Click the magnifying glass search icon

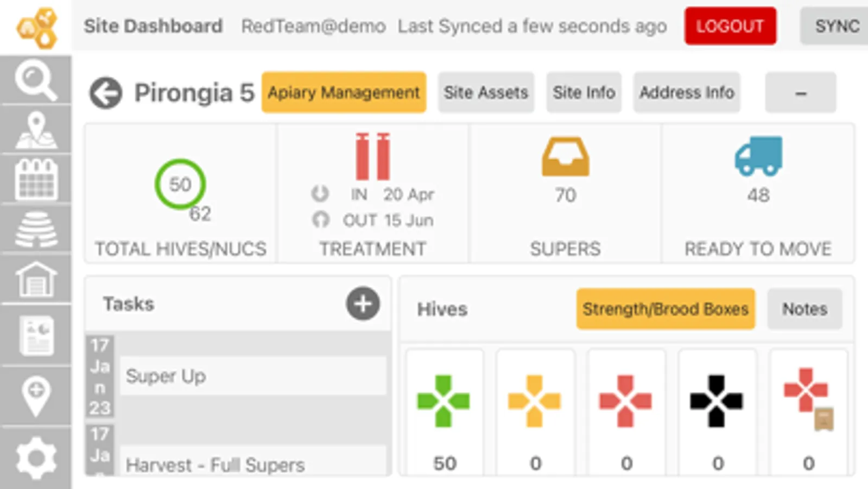coord(36,80)
